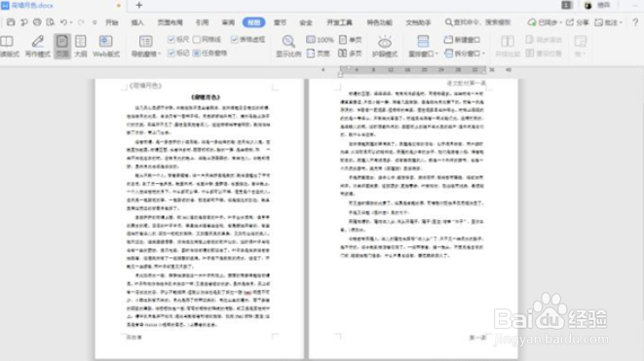Expand quick access toolbar customize arrow
The height and width of the screenshot is (361, 644).
pyautogui.click(x=95, y=22)
